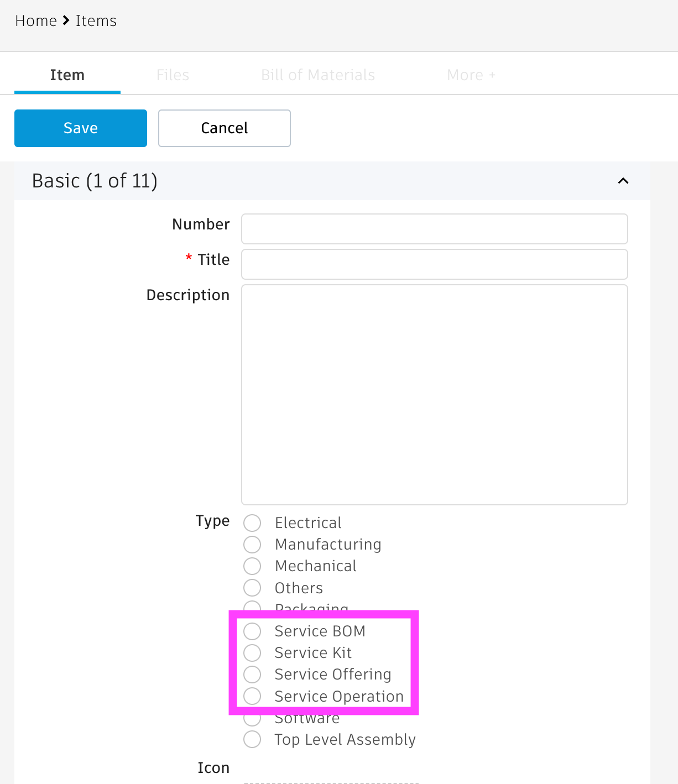
Task: Open the Bill of Materials tab
Action: point(318,75)
